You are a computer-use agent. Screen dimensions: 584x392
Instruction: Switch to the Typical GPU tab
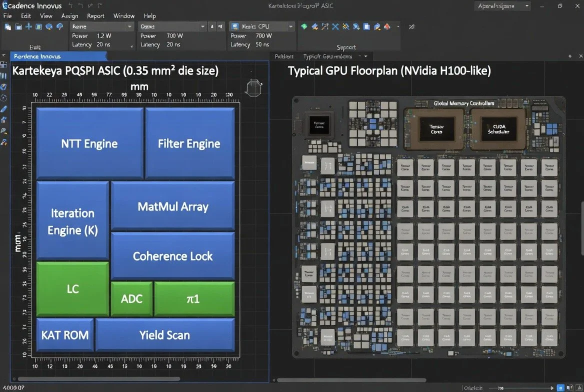[x=327, y=56]
